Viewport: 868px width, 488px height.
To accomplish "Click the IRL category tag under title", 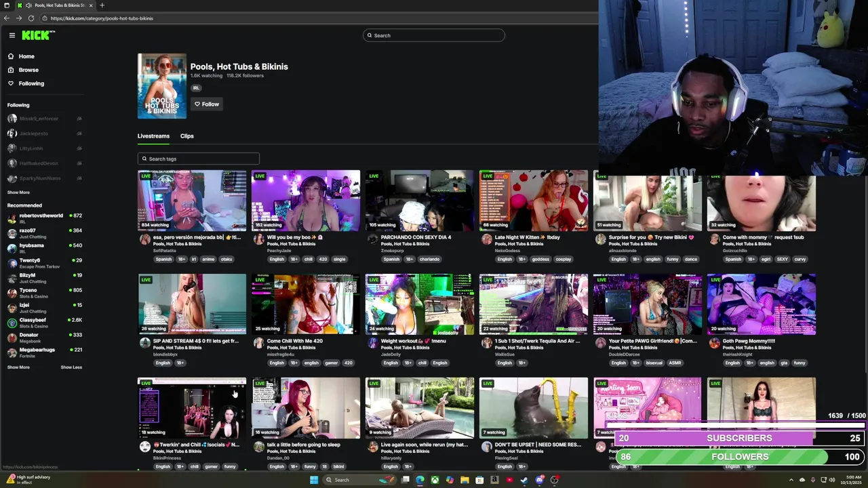I will [196, 87].
